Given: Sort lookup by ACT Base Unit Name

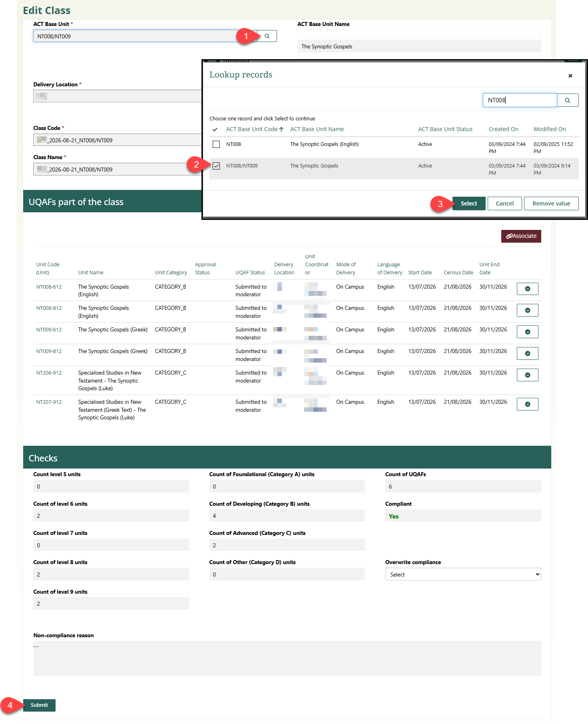Looking at the screenshot, I should coord(317,129).
